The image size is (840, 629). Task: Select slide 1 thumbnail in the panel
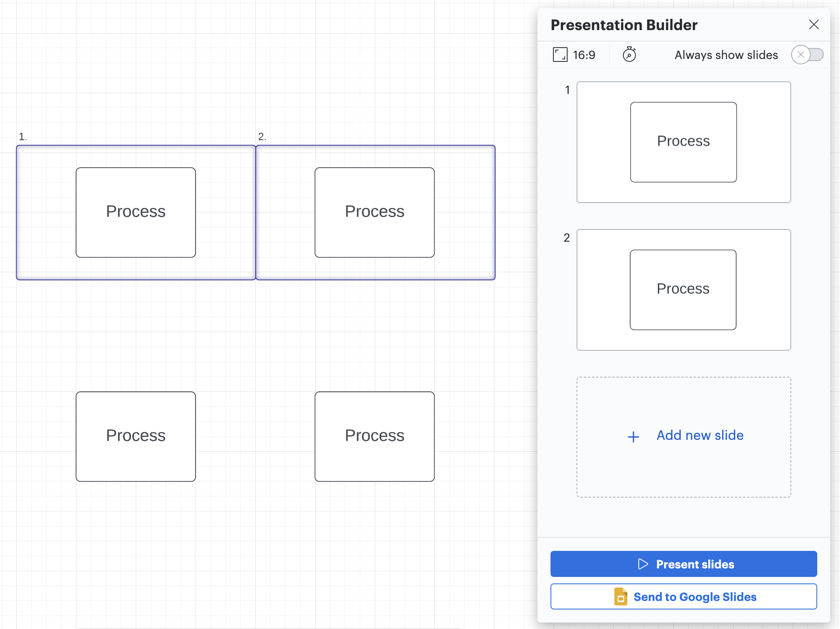(x=683, y=142)
